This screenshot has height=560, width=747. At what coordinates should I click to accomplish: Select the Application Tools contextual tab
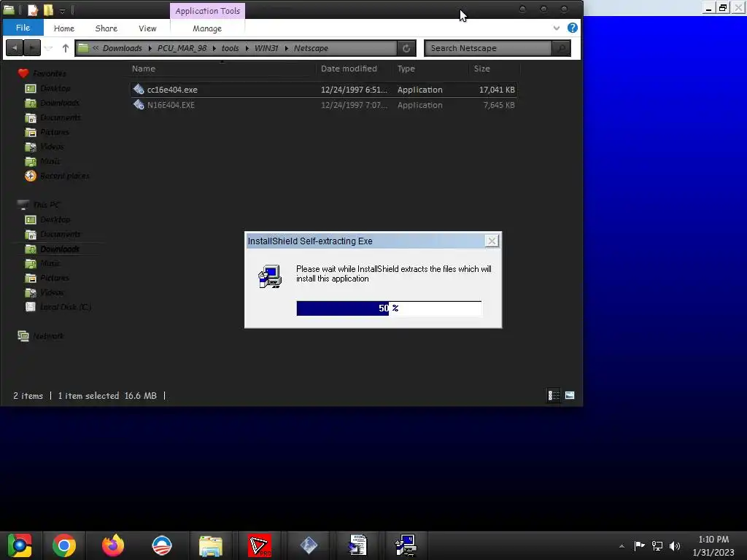tap(207, 10)
